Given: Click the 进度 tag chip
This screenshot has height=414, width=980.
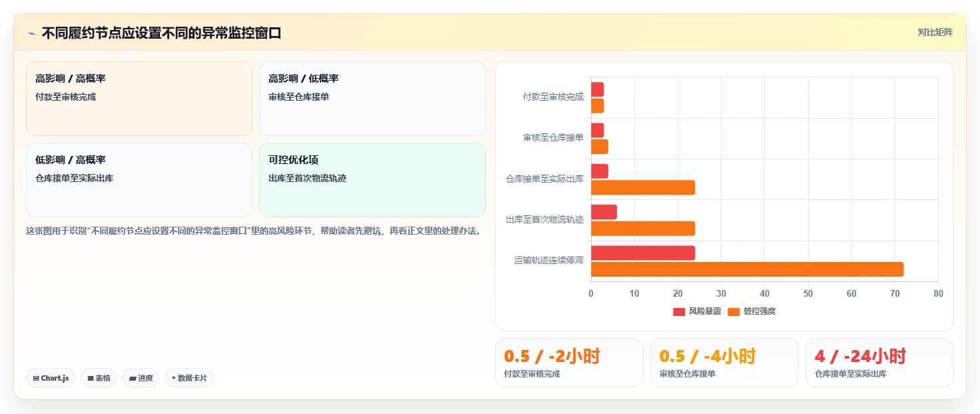Looking at the screenshot, I should [x=141, y=378].
